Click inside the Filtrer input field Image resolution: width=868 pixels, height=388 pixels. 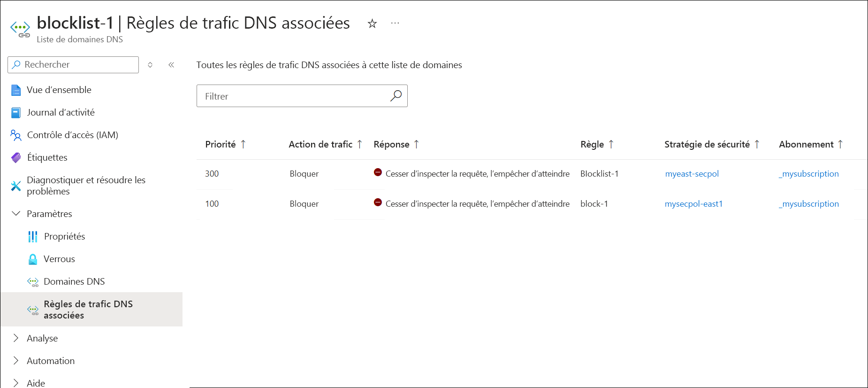click(x=282, y=96)
